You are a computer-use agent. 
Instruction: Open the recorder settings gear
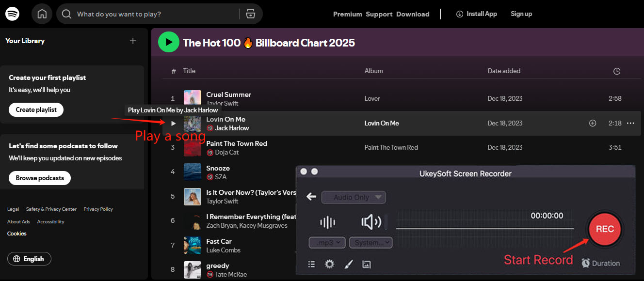click(x=330, y=264)
